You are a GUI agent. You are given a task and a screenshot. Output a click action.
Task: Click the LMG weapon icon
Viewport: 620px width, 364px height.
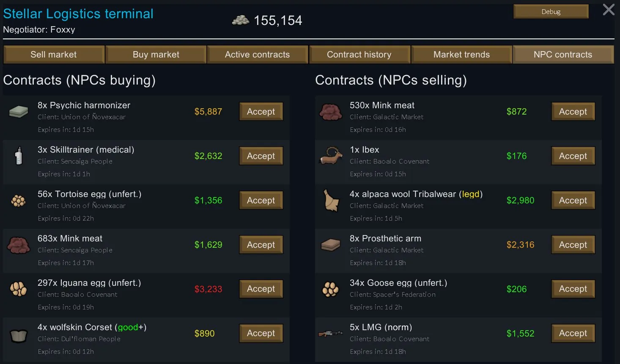[330, 334]
